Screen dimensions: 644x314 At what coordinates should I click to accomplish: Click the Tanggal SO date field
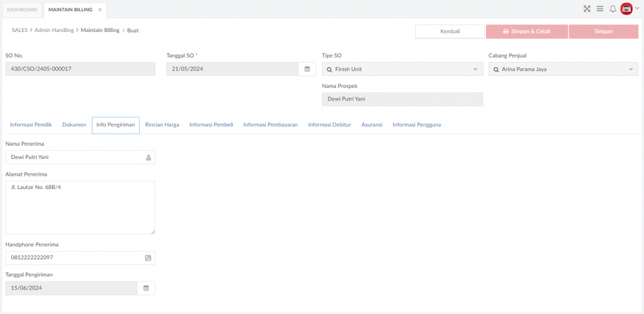(233, 69)
